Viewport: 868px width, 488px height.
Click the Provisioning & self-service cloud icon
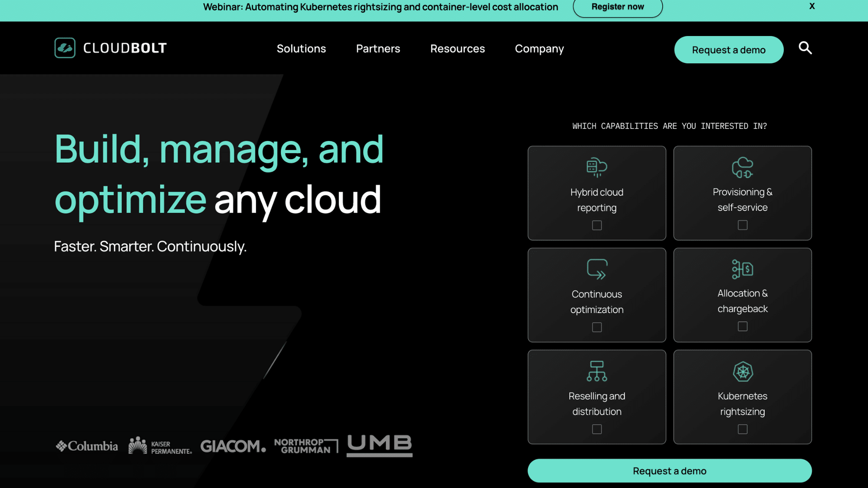pos(743,167)
